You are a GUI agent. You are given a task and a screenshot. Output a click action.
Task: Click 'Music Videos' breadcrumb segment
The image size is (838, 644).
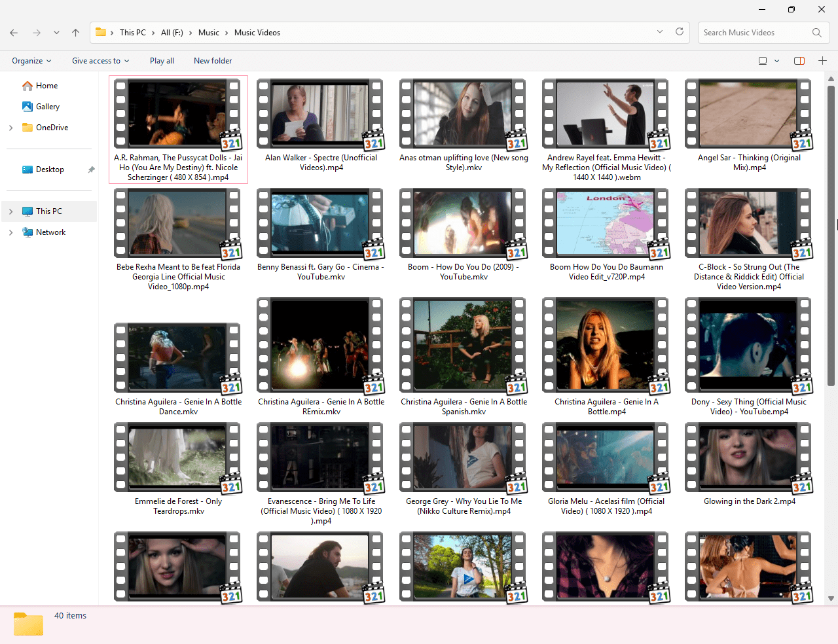pos(257,33)
